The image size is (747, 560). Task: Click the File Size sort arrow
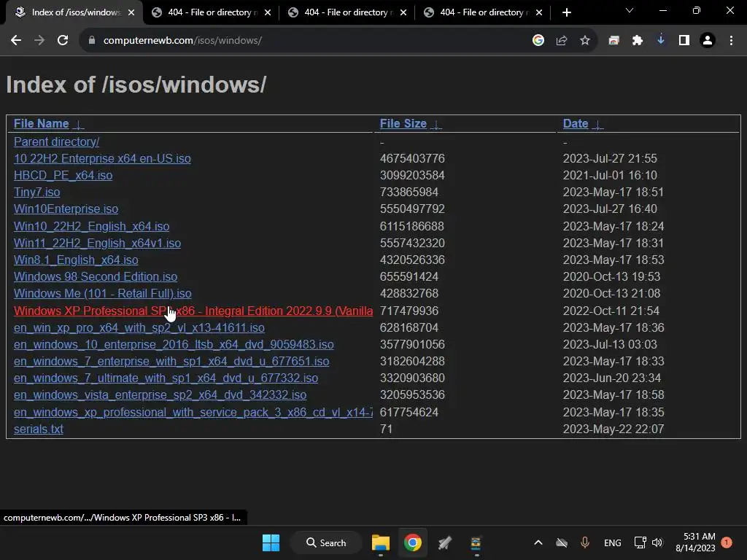click(436, 125)
